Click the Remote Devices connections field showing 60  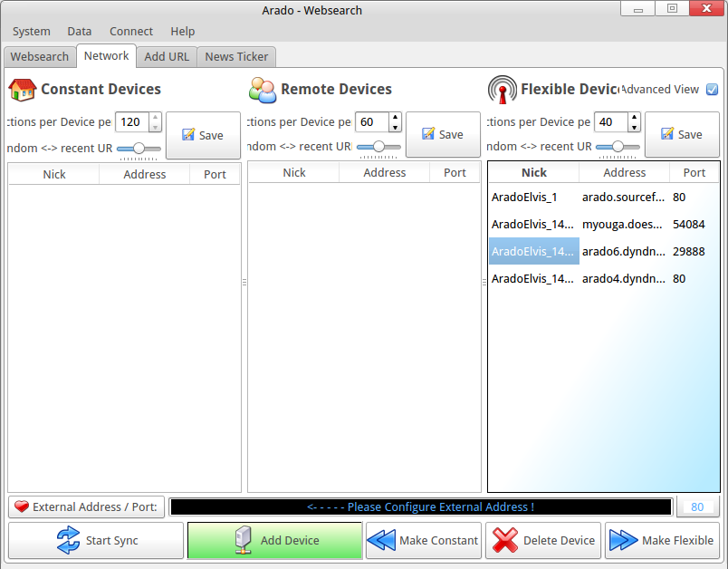pos(372,122)
